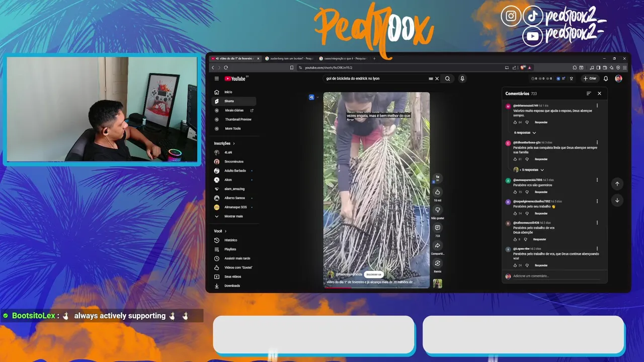
Task: Expand the Inscrições section
Action: tap(224, 143)
